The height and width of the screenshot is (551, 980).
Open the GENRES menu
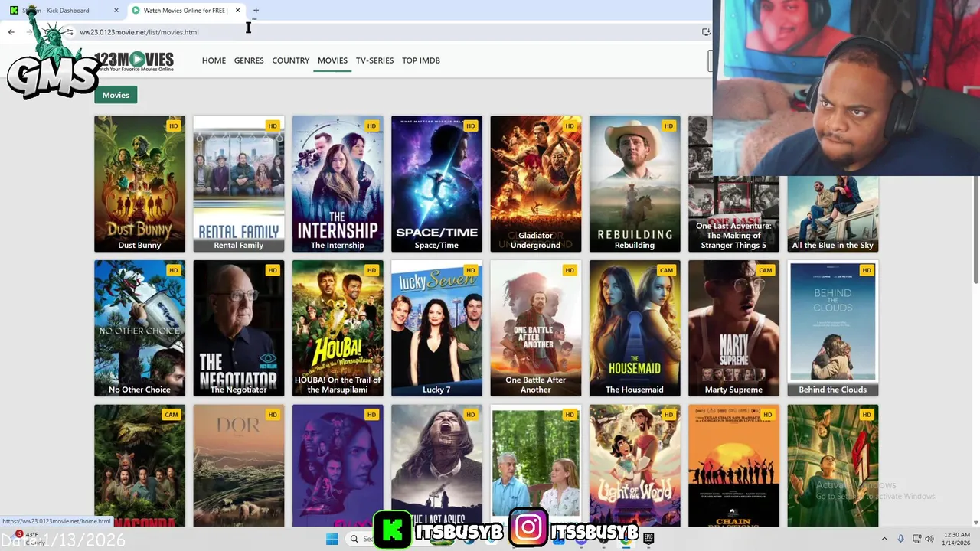[249, 60]
